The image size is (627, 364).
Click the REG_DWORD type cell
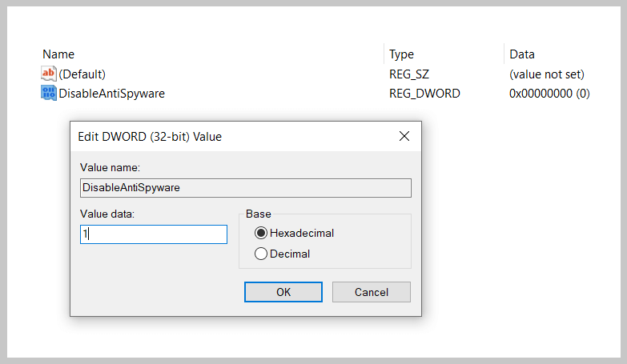pyautogui.click(x=424, y=93)
